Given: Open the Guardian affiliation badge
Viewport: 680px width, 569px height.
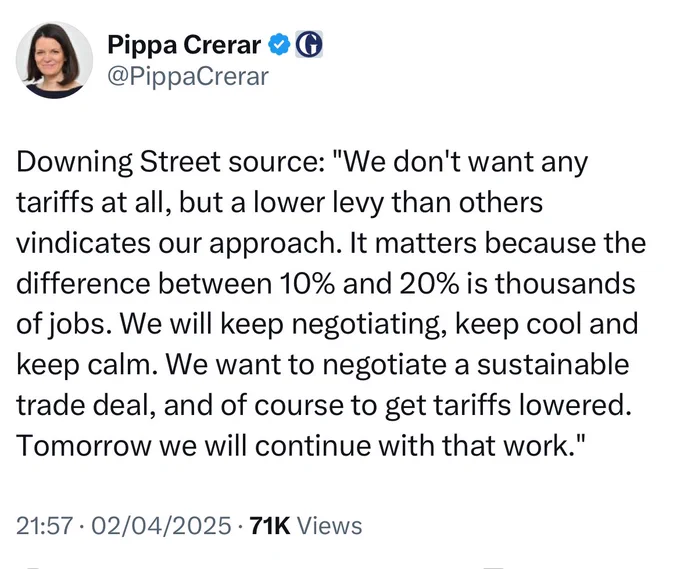Looking at the screenshot, I should click(x=309, y=44).
